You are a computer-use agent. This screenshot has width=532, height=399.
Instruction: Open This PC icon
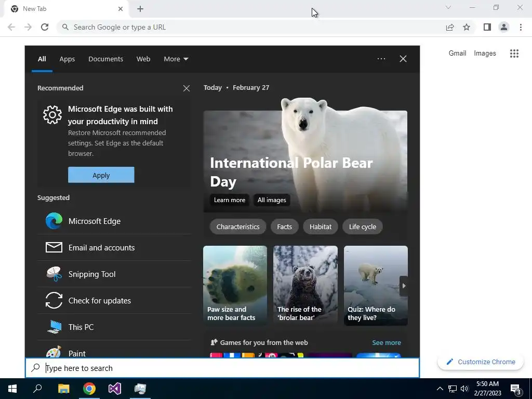coord(54,327)
